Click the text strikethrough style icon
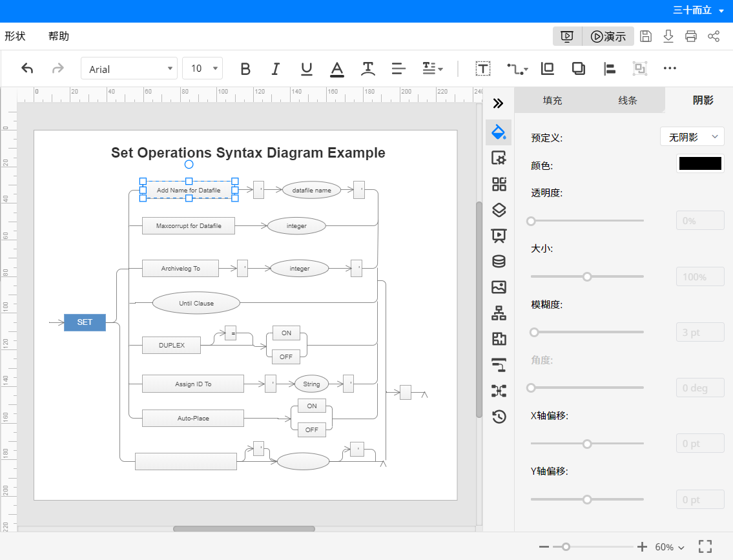The height and width of the screenshot is (560, 733). (368, 68)
